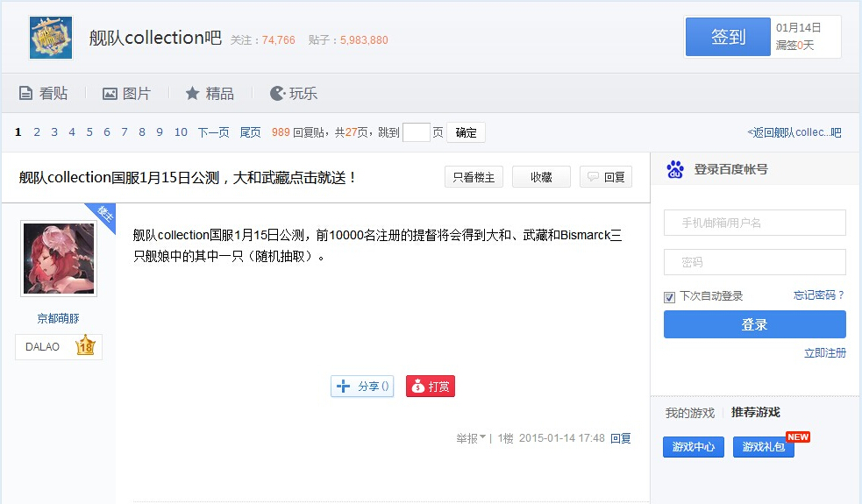Open the 看贴 posts tab

coord(43,93)
